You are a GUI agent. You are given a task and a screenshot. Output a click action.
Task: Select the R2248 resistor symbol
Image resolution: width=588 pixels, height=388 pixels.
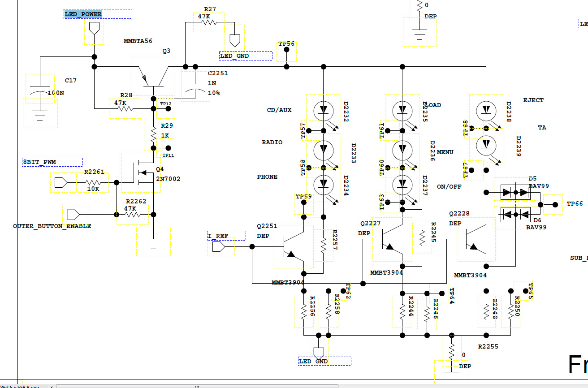tap(486, 311)
